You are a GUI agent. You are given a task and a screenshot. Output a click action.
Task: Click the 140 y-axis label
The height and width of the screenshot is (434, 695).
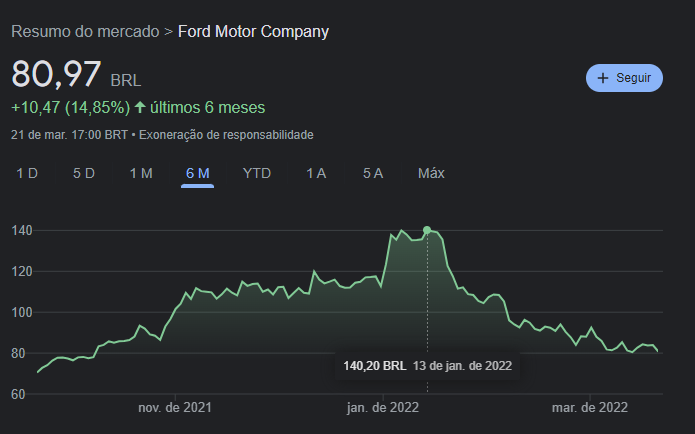point(22,231)
